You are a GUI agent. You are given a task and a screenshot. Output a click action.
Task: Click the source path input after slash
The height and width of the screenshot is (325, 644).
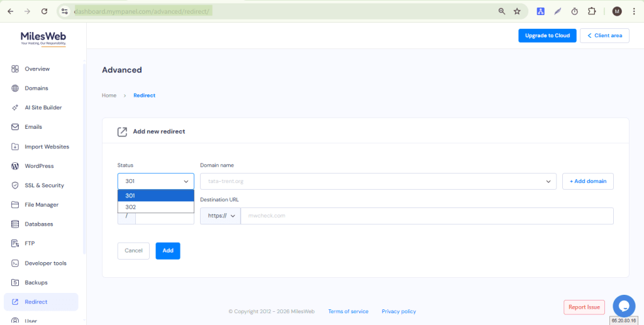[165, 218]
